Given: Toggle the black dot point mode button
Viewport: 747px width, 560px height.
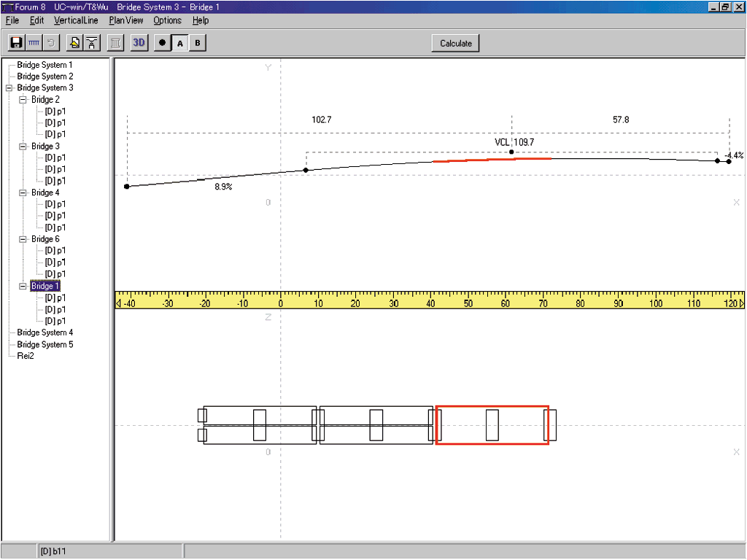Looking at the screenshot, I should [162, 43].
